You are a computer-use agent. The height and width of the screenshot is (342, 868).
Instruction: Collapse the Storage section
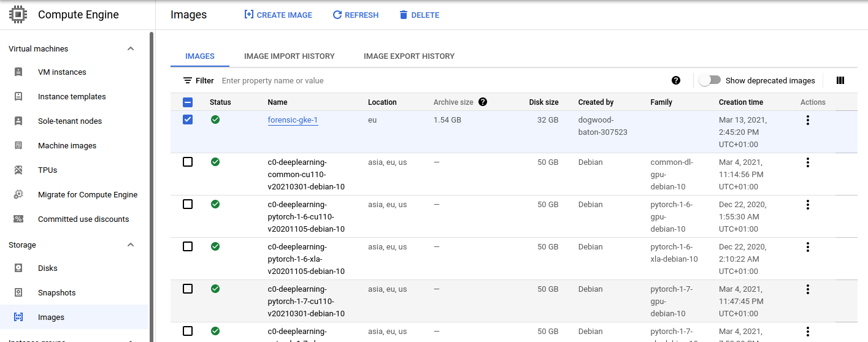pyautogui.click(x=131, y=245)
